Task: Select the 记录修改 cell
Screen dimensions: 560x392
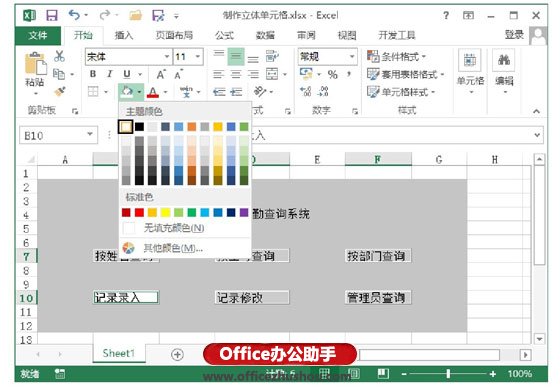Action: tap(252, 297)
